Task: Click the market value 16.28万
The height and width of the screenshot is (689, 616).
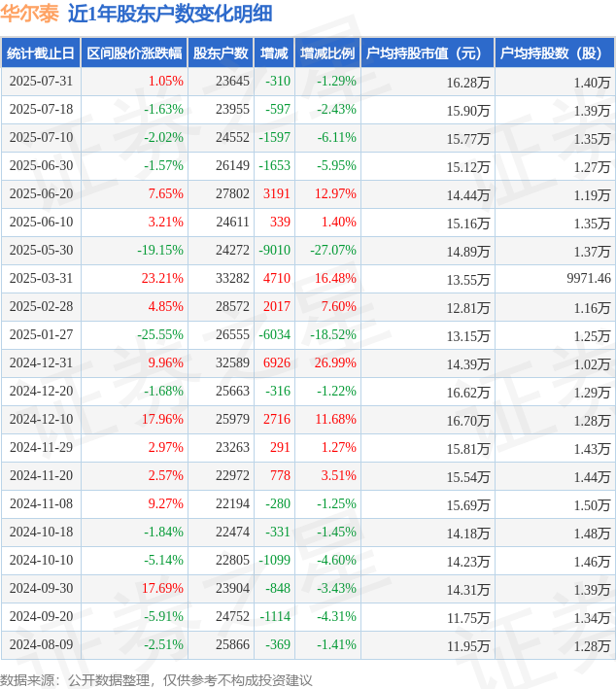Action: (x=468, y=83)
